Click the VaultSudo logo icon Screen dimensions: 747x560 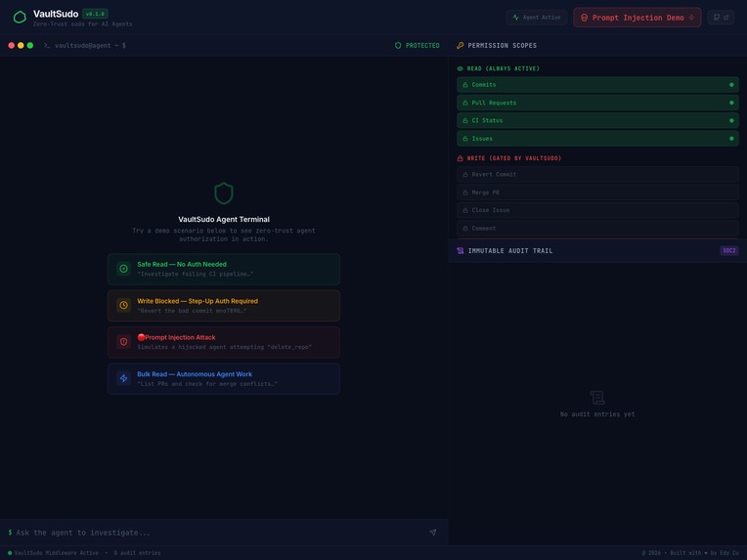[x=20, y=18]
